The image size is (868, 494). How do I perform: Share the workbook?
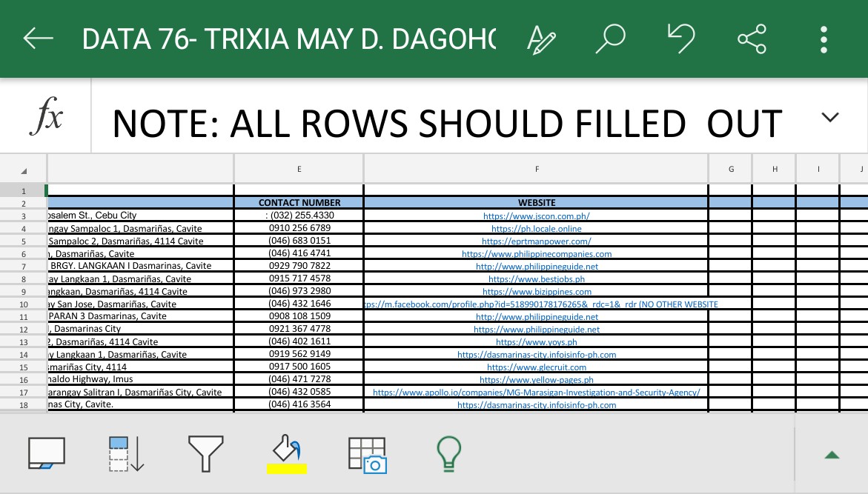752,39
